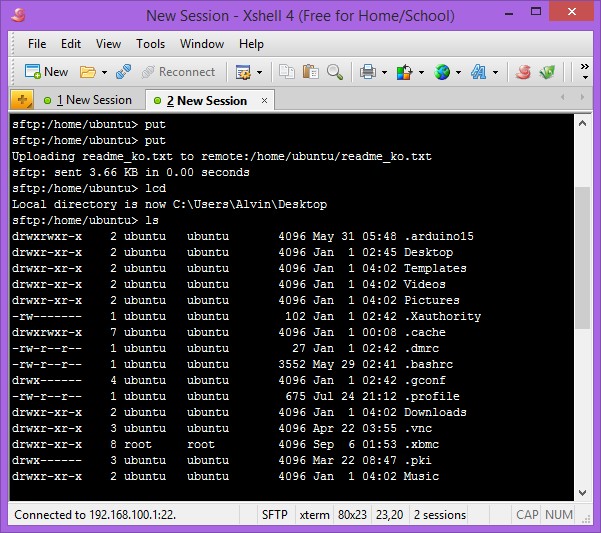Click the globe encoding icon
Image resolution: width=601 pixels, height=533 pixels.
pos(442,72)
